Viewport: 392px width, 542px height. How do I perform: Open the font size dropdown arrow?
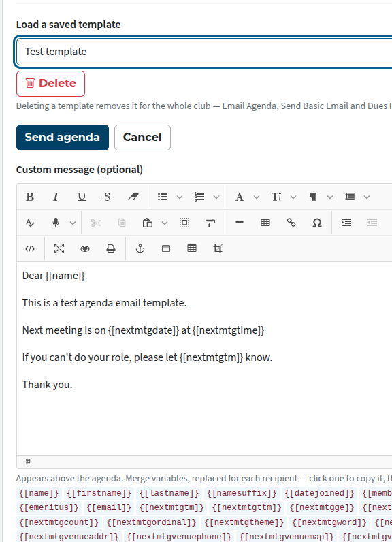[293, 197]
